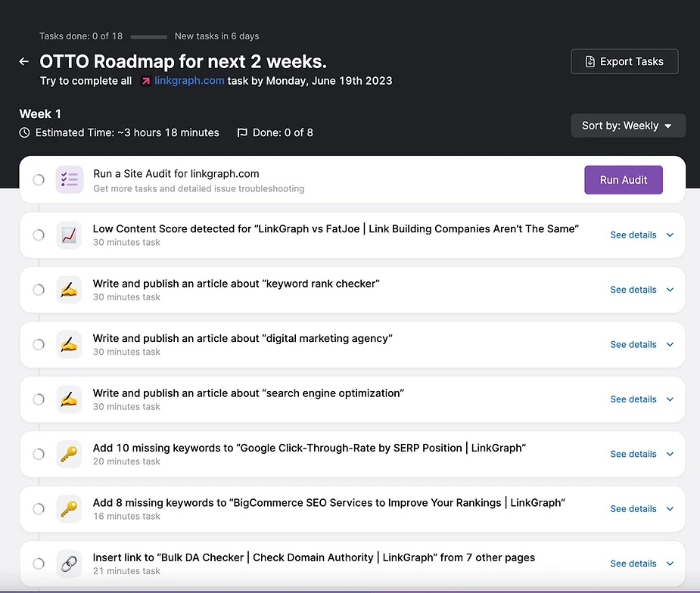Check off the keyword rank checker article task
Viewport: 700px width, 593px height.
39,290
